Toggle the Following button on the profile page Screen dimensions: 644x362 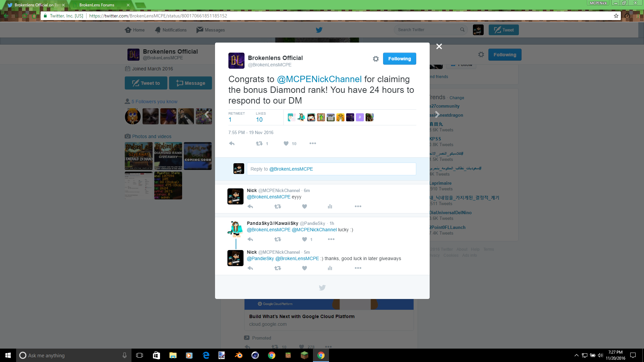(505, 55)
